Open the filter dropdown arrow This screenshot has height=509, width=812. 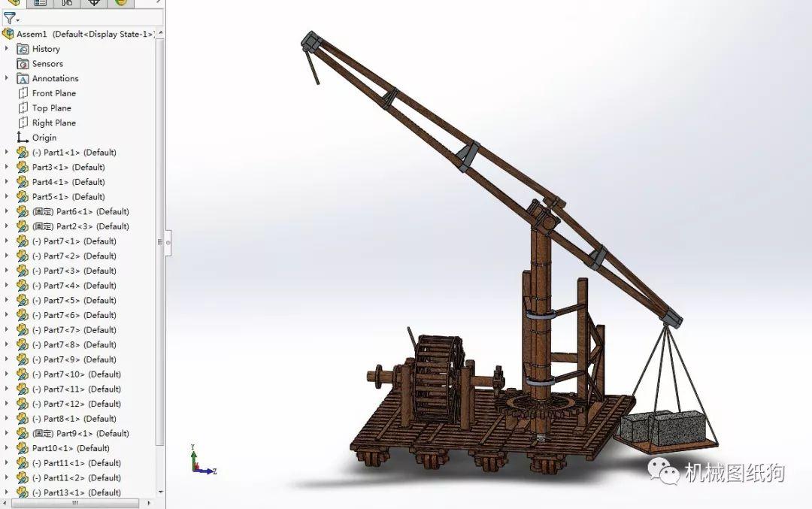coord(18,20)
